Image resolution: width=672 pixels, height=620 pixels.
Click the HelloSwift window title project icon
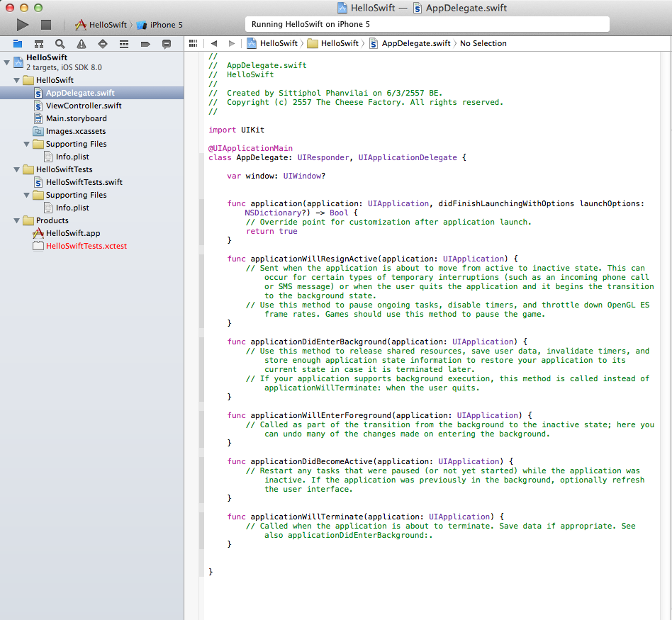(x=342, y=8)
